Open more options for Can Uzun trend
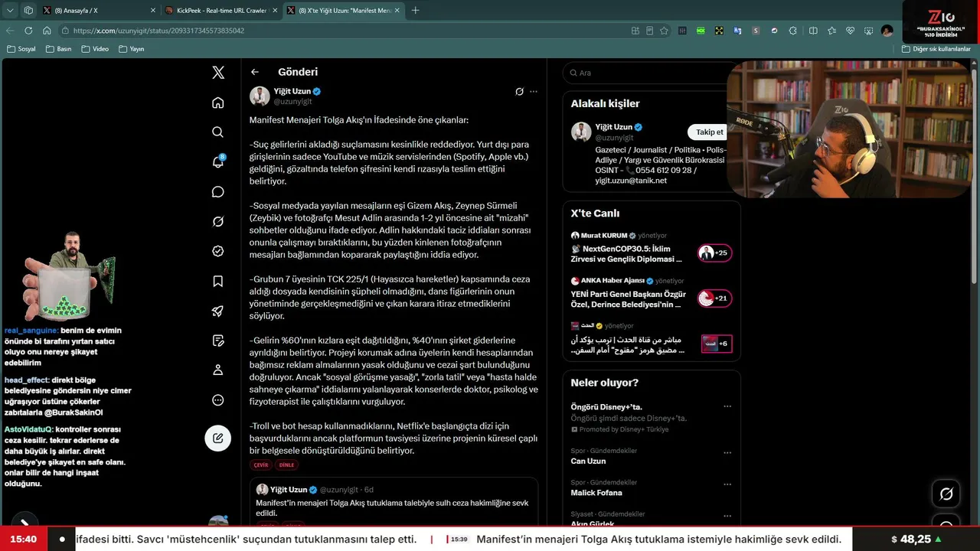This screenshot has height=551, width=980. (x=727, y=452)
